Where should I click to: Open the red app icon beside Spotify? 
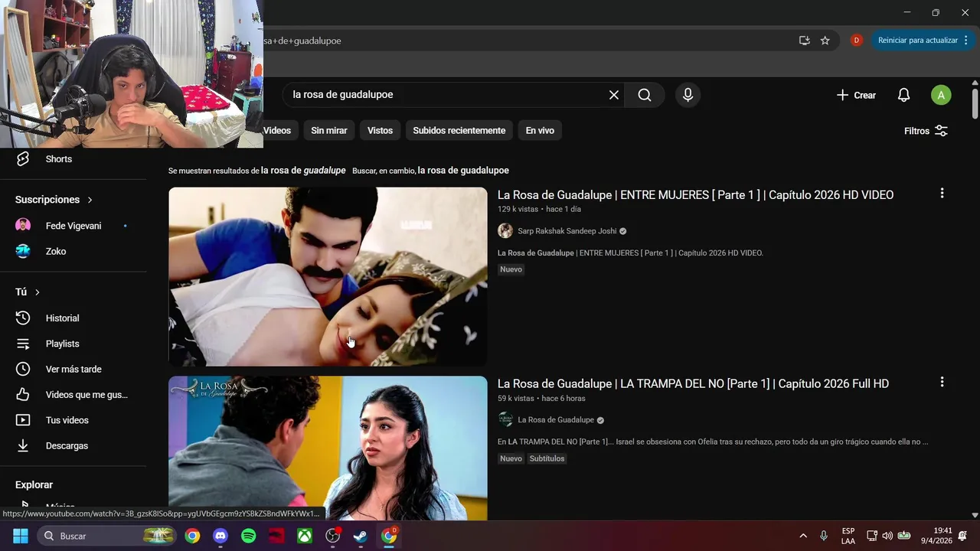276,536
